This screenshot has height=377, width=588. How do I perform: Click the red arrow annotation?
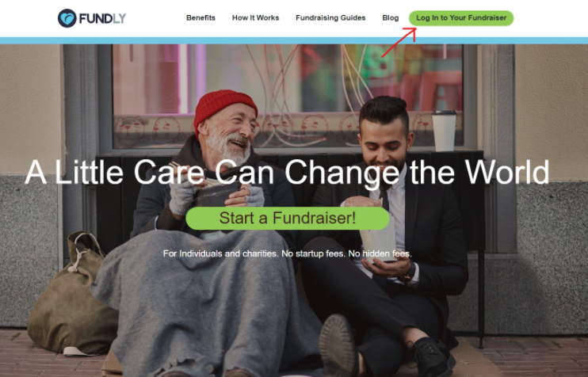pyautogui.click(x=399, y=42)
